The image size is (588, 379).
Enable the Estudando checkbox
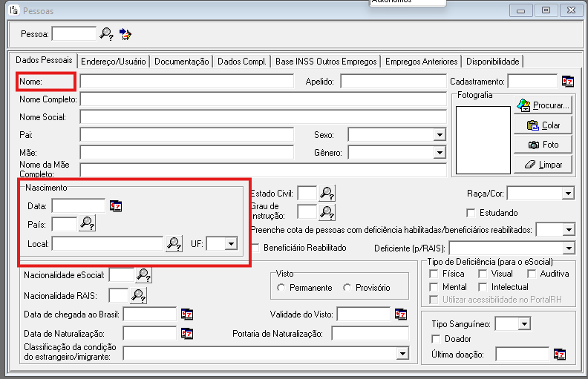tap(471, 213)
